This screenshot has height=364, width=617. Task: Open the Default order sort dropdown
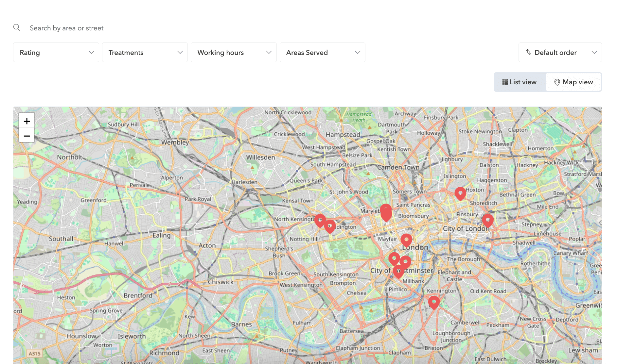tap(560, 52)
